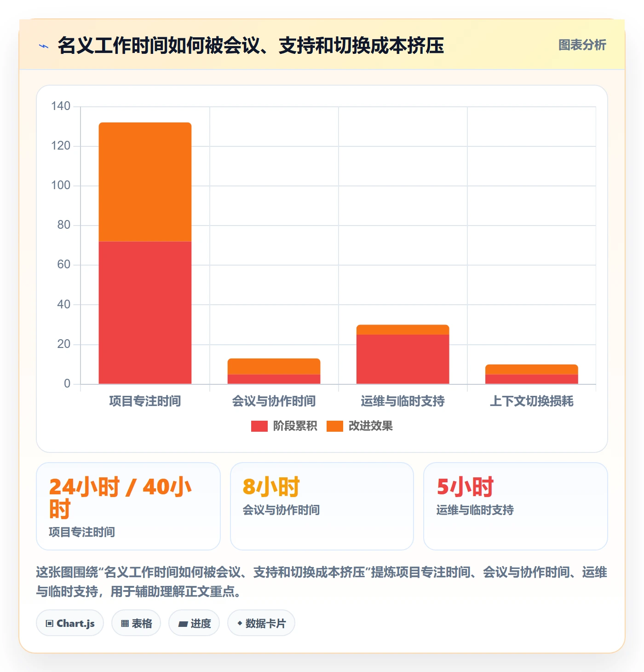Image resolution: width=644 pixels, height=672 pixels.
Task: Click the 运维与临时支持 x-axis label
Action: click(402, 401)
